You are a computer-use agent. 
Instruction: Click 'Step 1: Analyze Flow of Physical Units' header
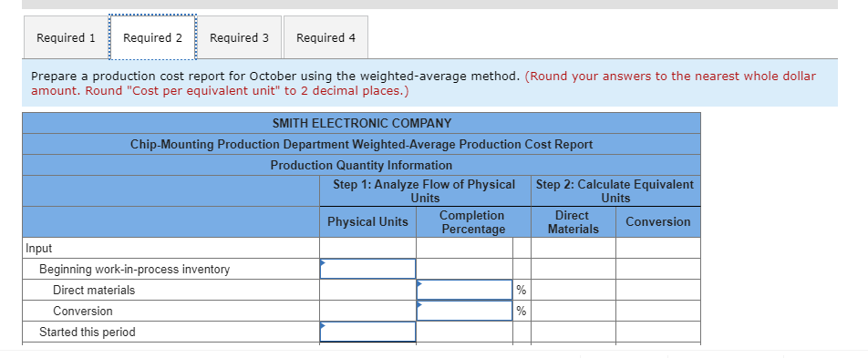tap(425, 191)
